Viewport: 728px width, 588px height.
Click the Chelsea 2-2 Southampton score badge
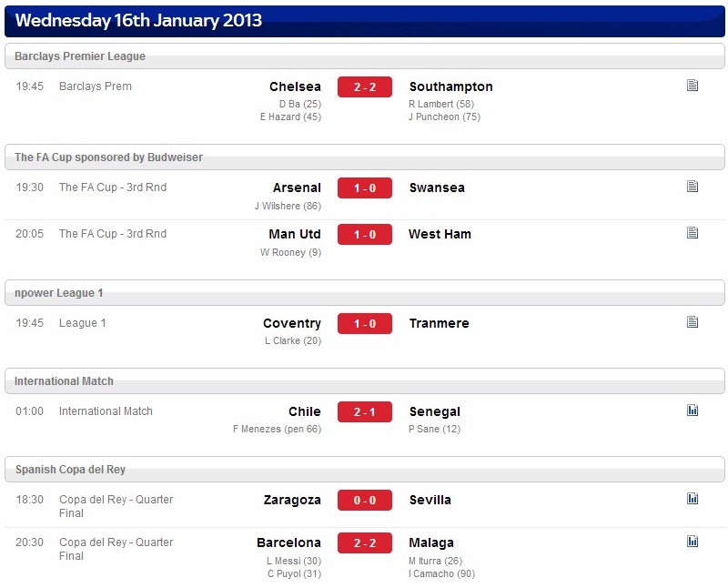(x=365, y=86)
